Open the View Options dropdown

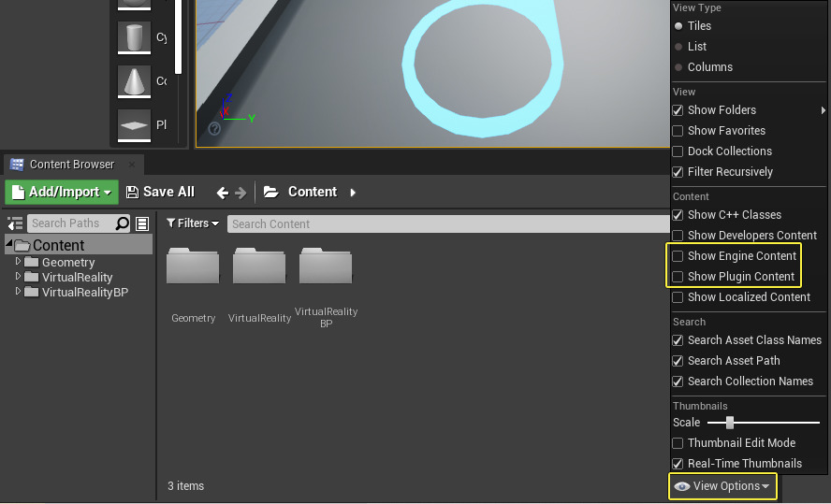click(722, 486)
